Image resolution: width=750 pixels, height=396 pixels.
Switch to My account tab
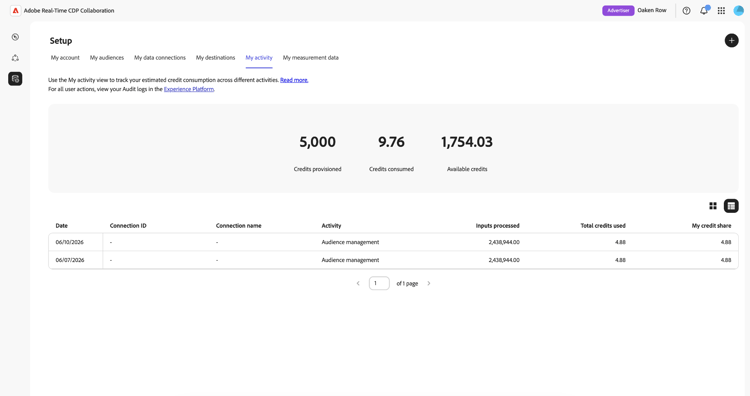[65, 57]
